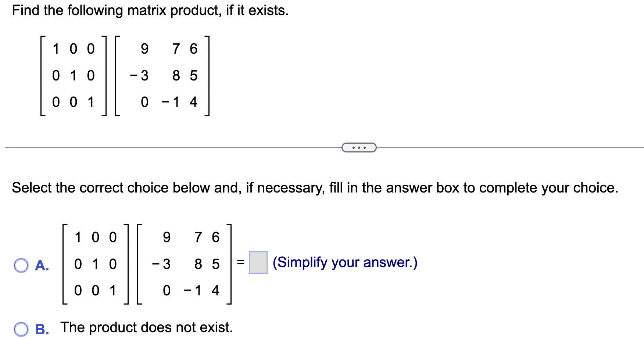The height and width of the screenshot is (338, 644).
Task: Click the label 'A.' for the first choice
Action: click(x=42, y=266)
